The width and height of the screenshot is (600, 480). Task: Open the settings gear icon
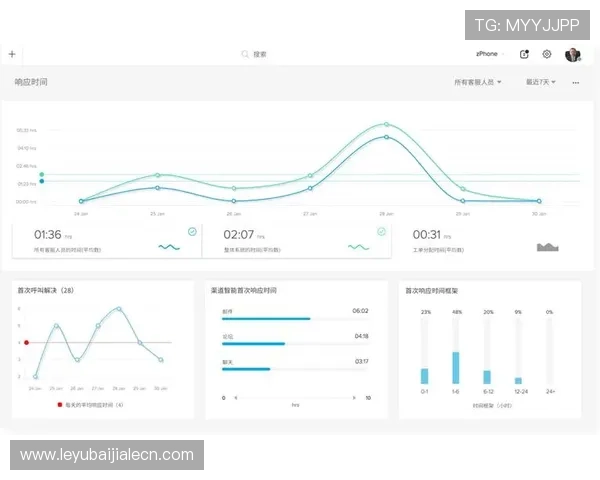tap(547, 54)
